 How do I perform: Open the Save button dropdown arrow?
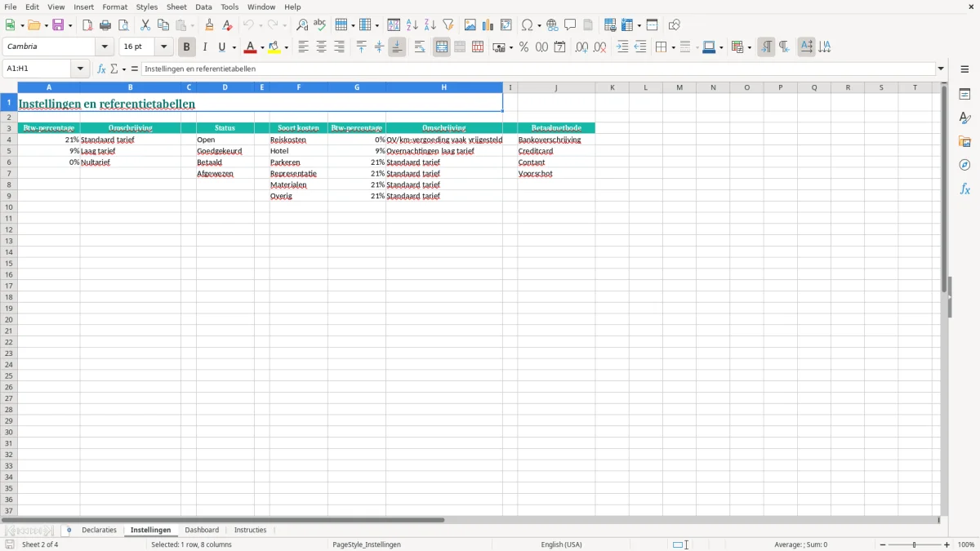pos(70,25)
